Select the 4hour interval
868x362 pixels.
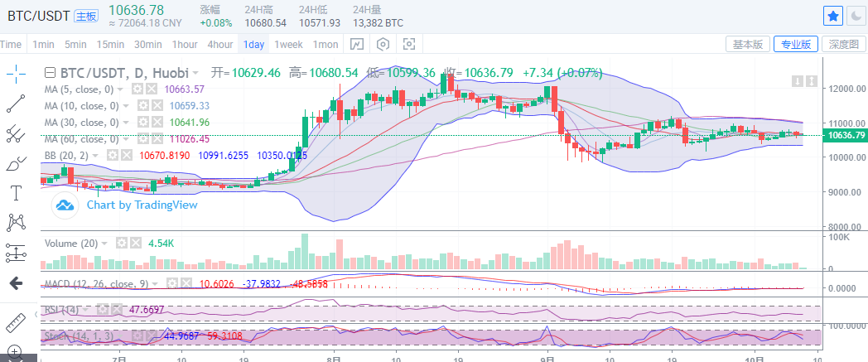pyautogui.click(x=219, y=45)
